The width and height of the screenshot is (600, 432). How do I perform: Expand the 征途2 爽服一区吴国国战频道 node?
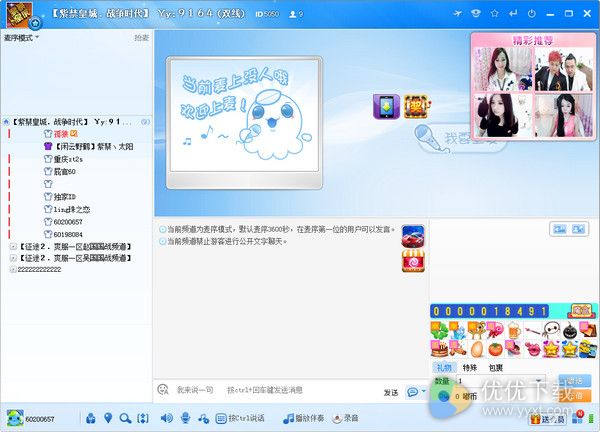13,258
